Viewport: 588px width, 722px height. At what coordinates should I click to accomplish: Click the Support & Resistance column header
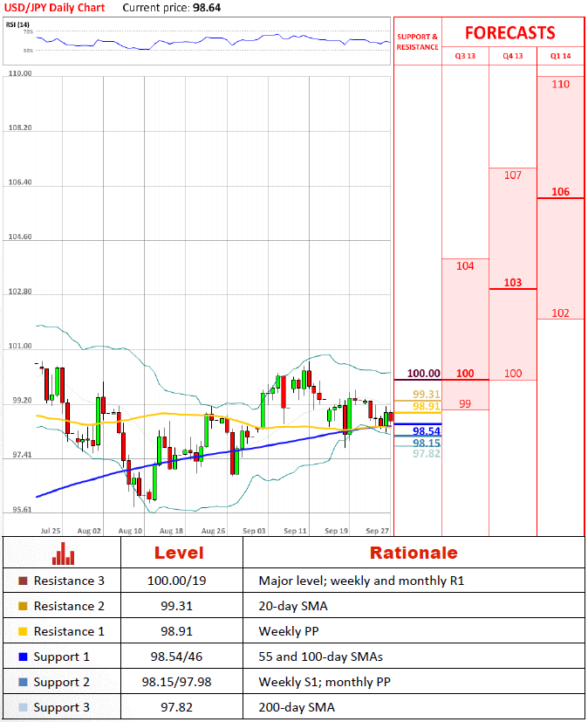click(418, 42)
